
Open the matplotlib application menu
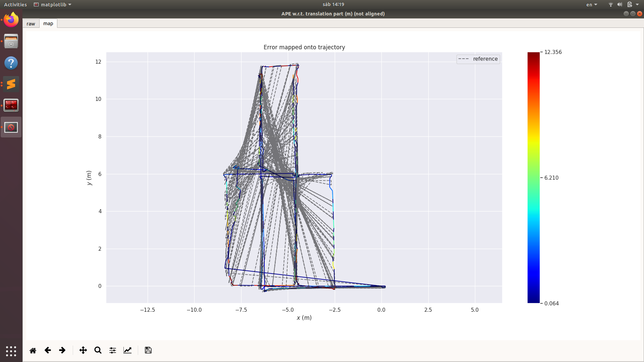(52, 4)
